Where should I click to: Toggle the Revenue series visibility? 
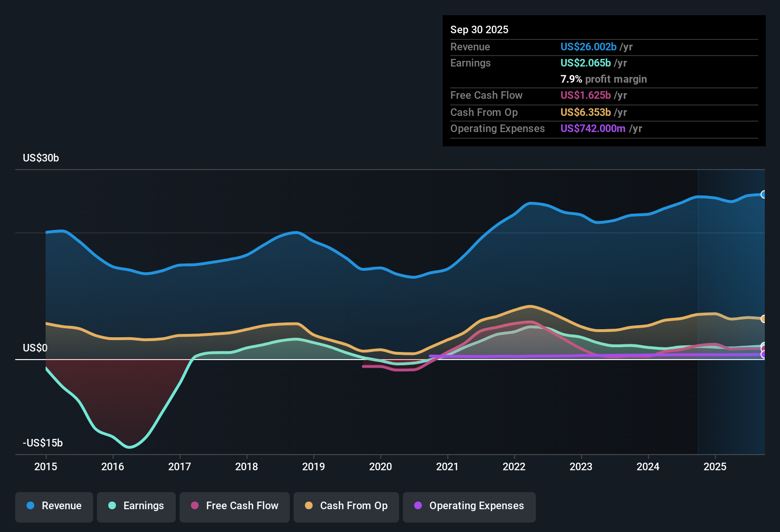tap(54, 506)
